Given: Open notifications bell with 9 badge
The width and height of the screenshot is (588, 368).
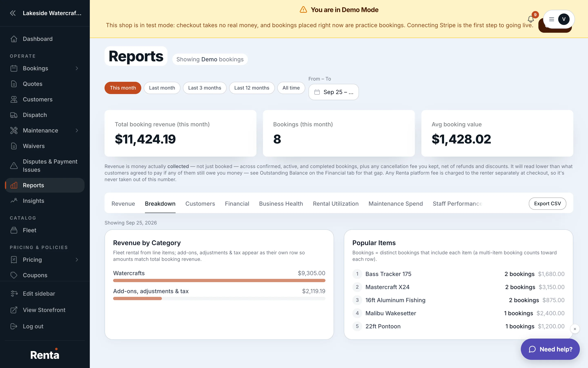Looking at the screenshot, I should click(x=531, y=19).
